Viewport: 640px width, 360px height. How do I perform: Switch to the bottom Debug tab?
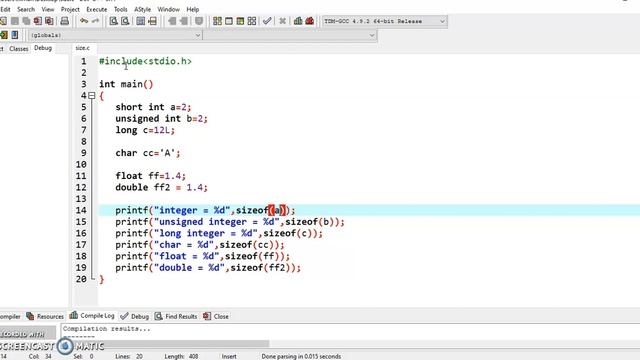coord(135,316)
